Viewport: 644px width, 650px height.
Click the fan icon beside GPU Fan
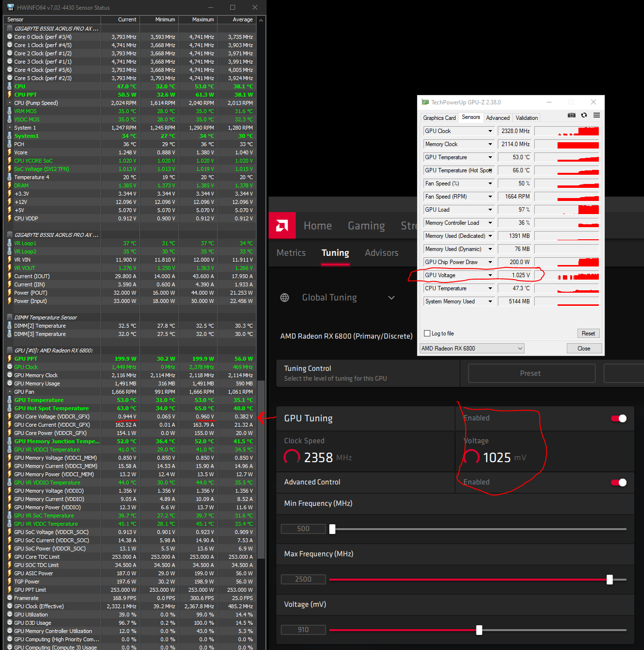point(10,392)
